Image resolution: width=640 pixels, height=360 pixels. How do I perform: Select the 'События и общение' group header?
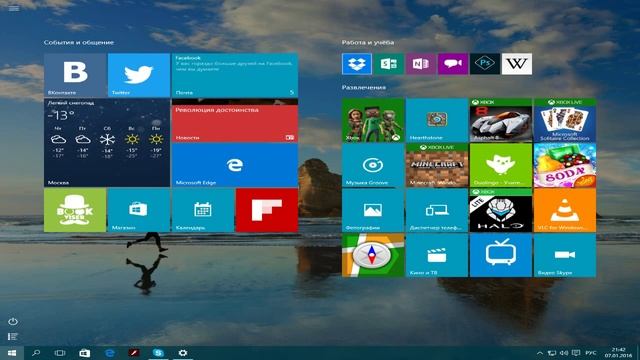click(79, 42)
